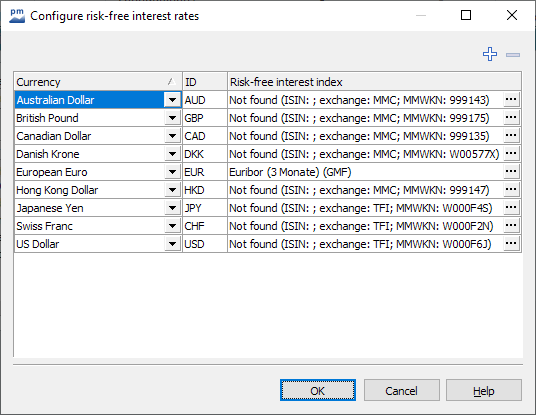Confirm settings with the OK button
Viewport: 536px width, 415px height.
(x=318, y=390)
